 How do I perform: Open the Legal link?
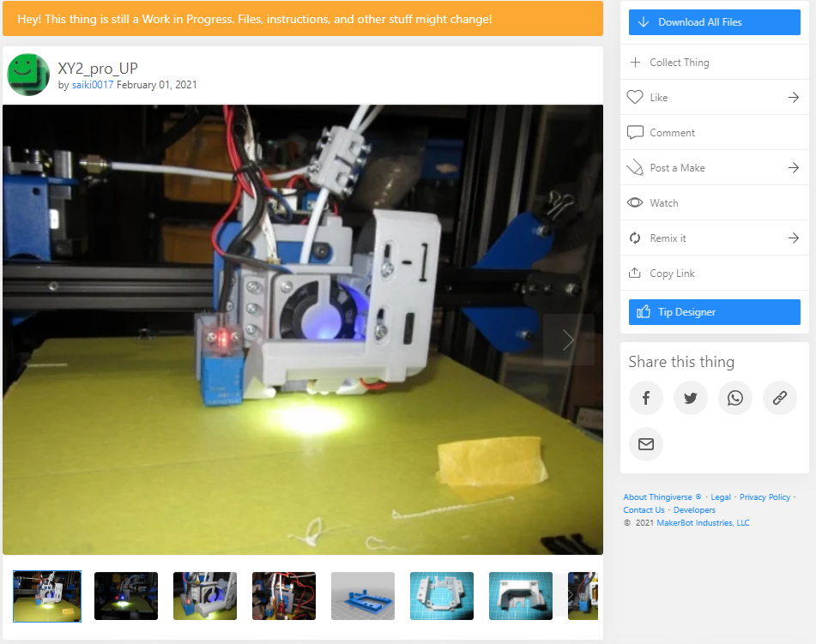(x=721, y=497)
